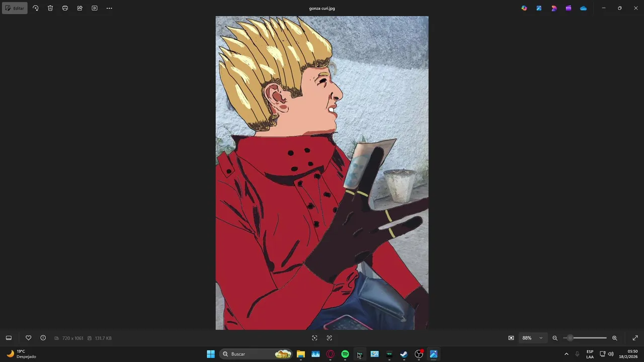Print the image with the printer icon
This screenshot has width=644, height=362.
(x=65, y=8)
